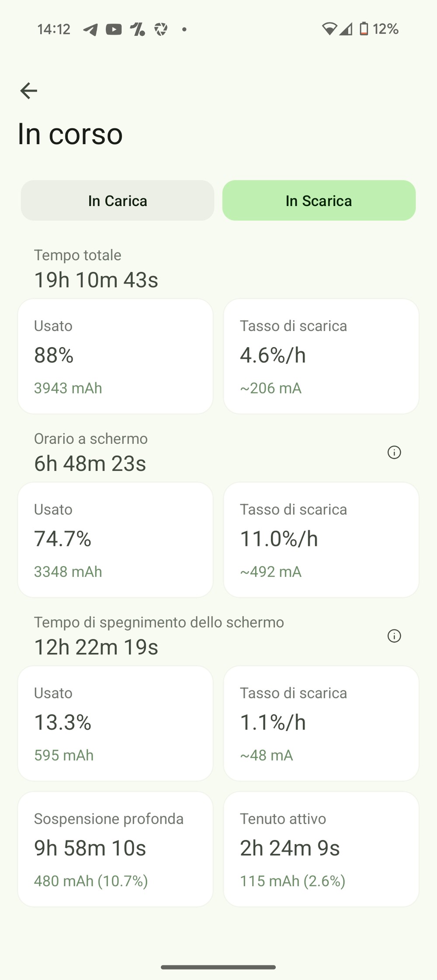Tap the Telegram notification icon
The image size is (437, 980).
click(90, 29)
